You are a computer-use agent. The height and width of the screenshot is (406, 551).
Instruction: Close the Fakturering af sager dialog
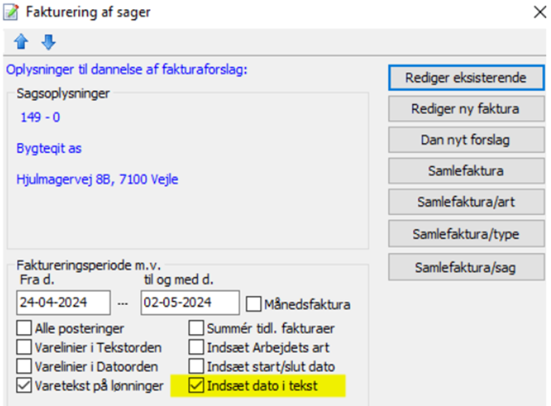[540, 12]
